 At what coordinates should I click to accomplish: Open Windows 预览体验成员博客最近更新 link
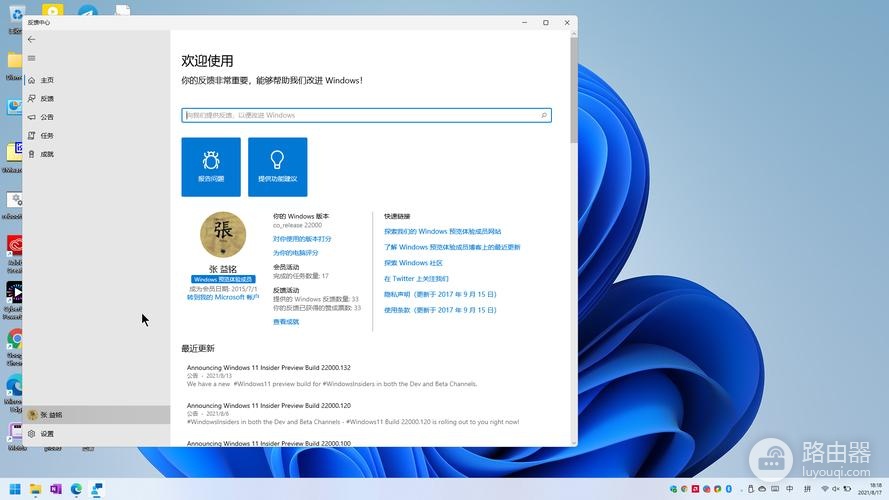452,247
